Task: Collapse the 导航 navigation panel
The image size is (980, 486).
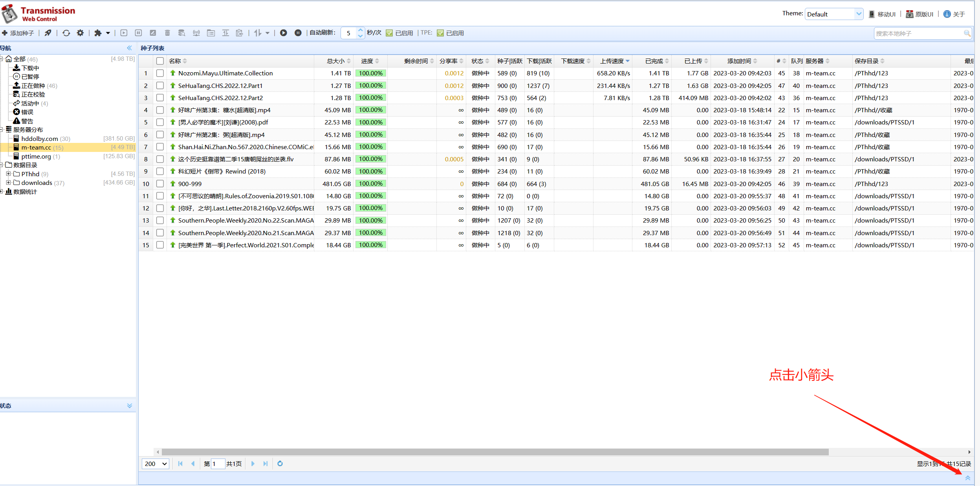Action: tap(130, 48)
